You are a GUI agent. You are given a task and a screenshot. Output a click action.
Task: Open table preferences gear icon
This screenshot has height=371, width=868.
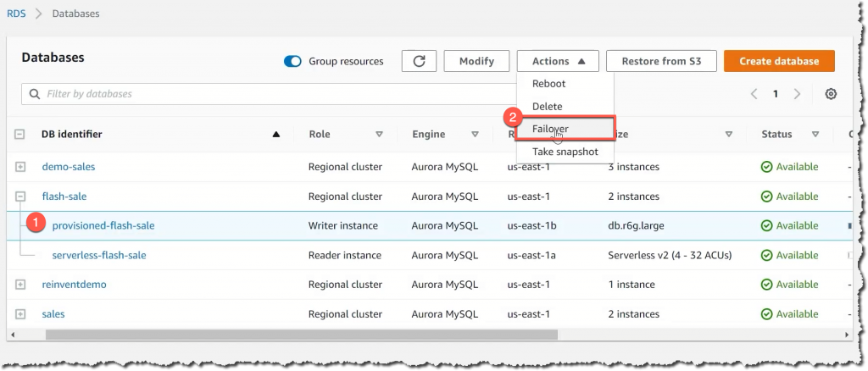[831, 94]
